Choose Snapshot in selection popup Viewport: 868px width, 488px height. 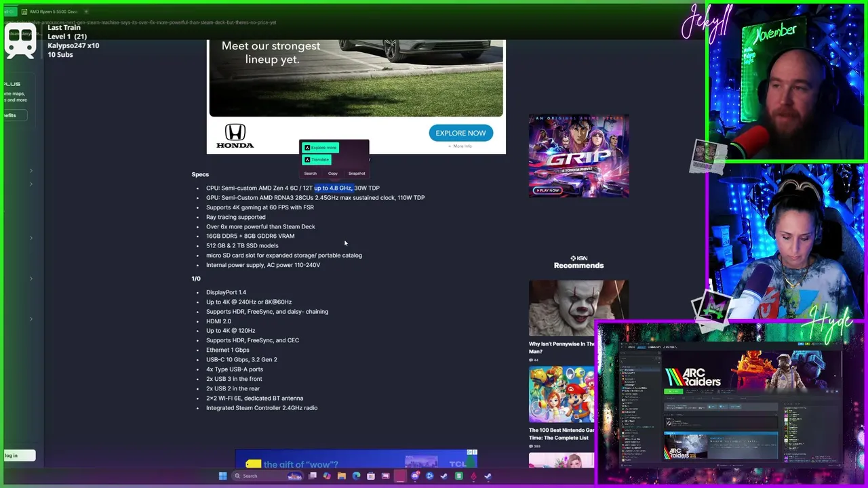click(x=357, y=174)
